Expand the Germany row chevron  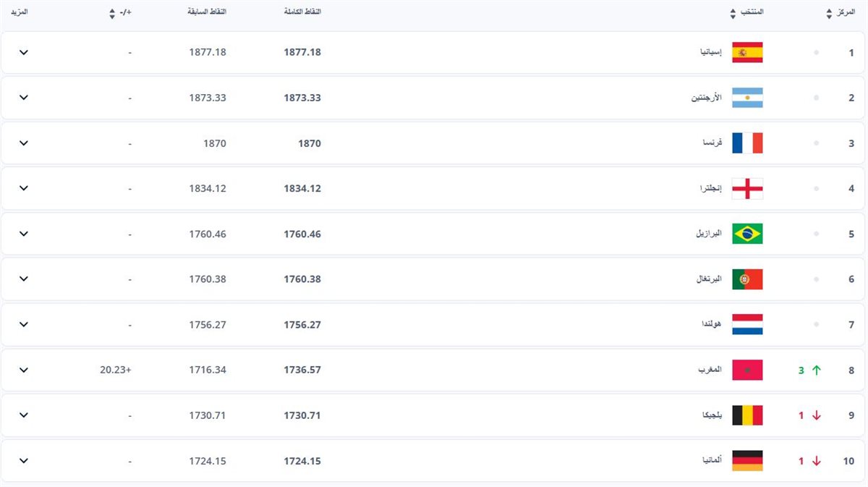click(x=24, y=461)
